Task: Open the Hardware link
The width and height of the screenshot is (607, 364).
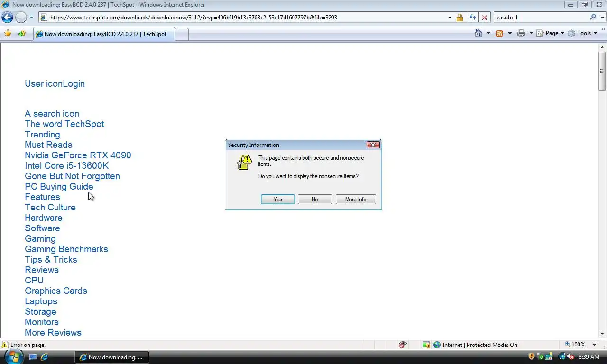Action: click(x=44, y=218)
